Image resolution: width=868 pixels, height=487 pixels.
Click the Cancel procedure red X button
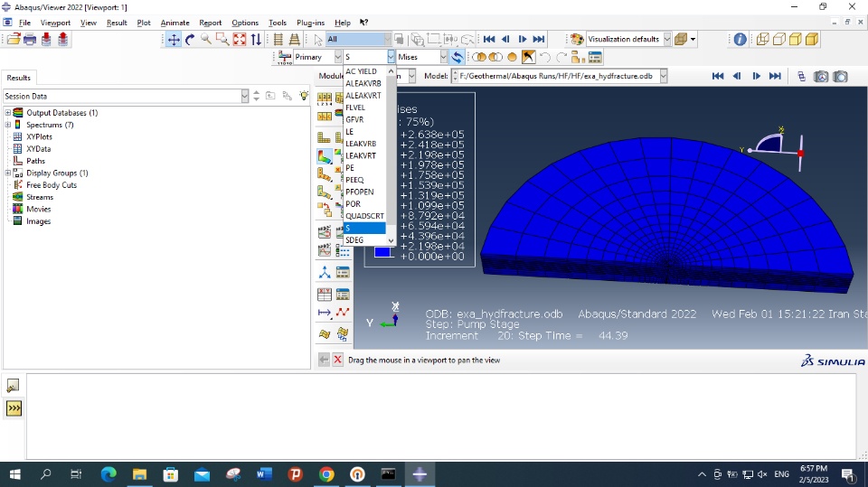tap(337, 360)
